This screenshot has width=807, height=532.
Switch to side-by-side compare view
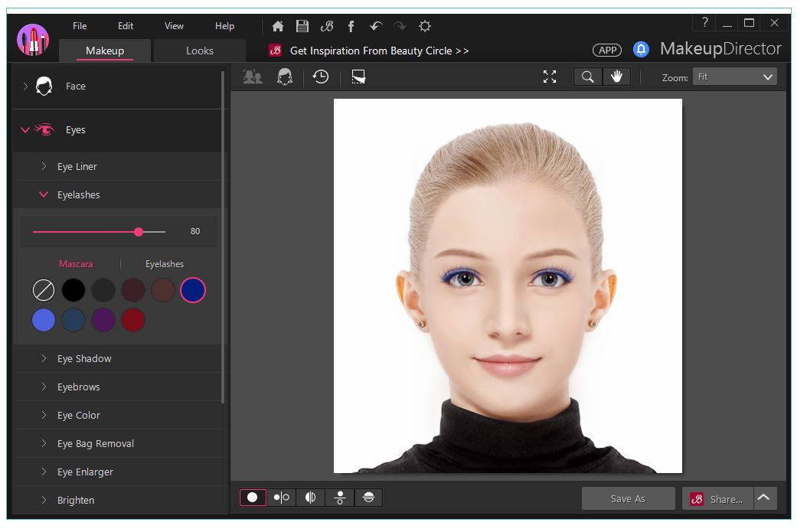coord(282,498)
